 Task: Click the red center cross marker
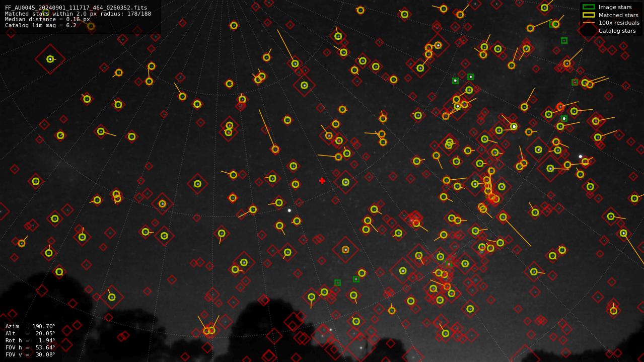pyautogui.click(x=322, y=181)
